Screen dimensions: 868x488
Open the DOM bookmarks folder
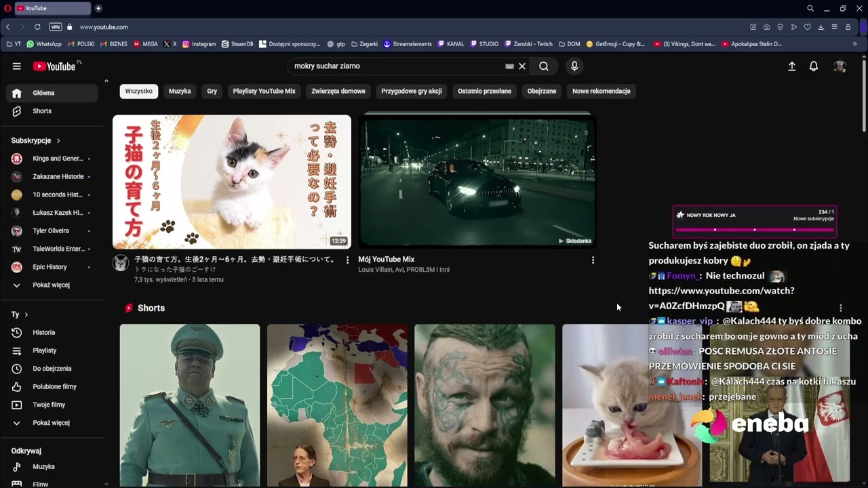pyautogui.click(x=570, y=44)
